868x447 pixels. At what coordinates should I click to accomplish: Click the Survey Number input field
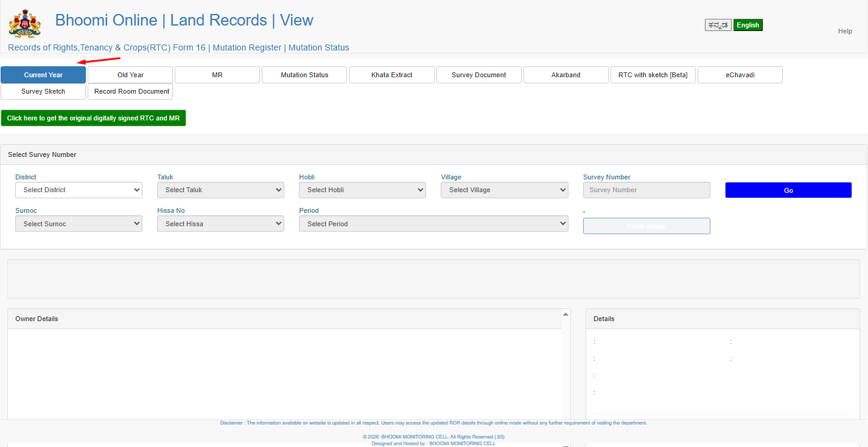pyautogui.click(x=646, y=190)
